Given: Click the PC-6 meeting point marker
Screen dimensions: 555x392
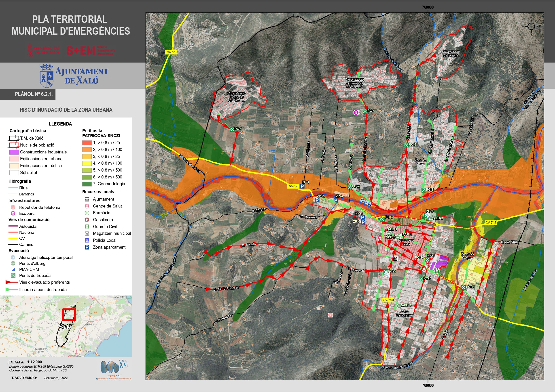Looking at the screenshot, I should pyautogui.click(x=406, y=145).
